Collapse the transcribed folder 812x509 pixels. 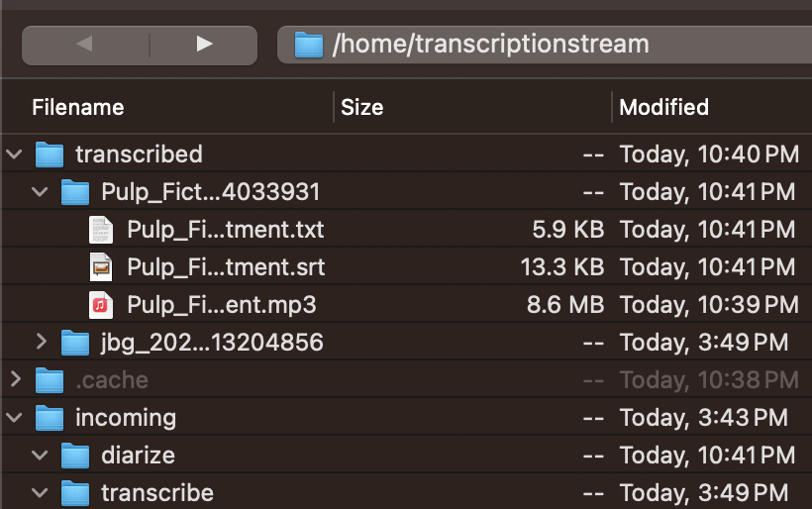click(x=15, y=154)
